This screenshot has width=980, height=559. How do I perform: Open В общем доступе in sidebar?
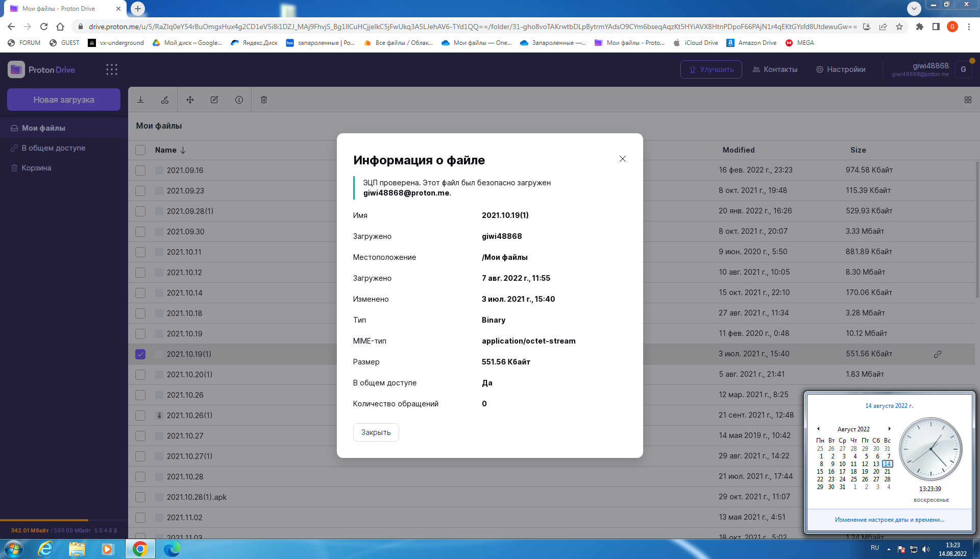point(64,148)
